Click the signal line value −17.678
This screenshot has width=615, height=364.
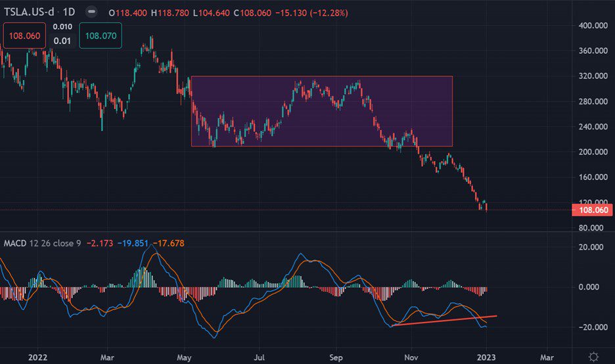(168, 243)
